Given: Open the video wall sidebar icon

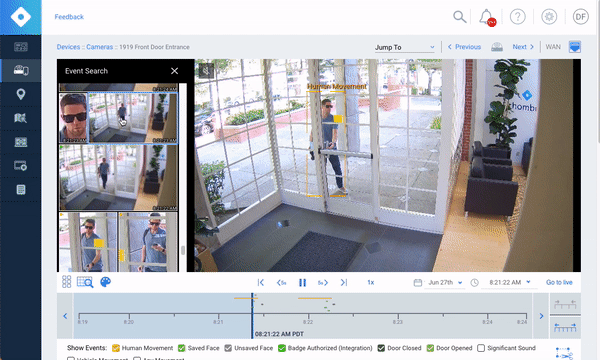Looking at the screenshot, I should pos(21,47).
